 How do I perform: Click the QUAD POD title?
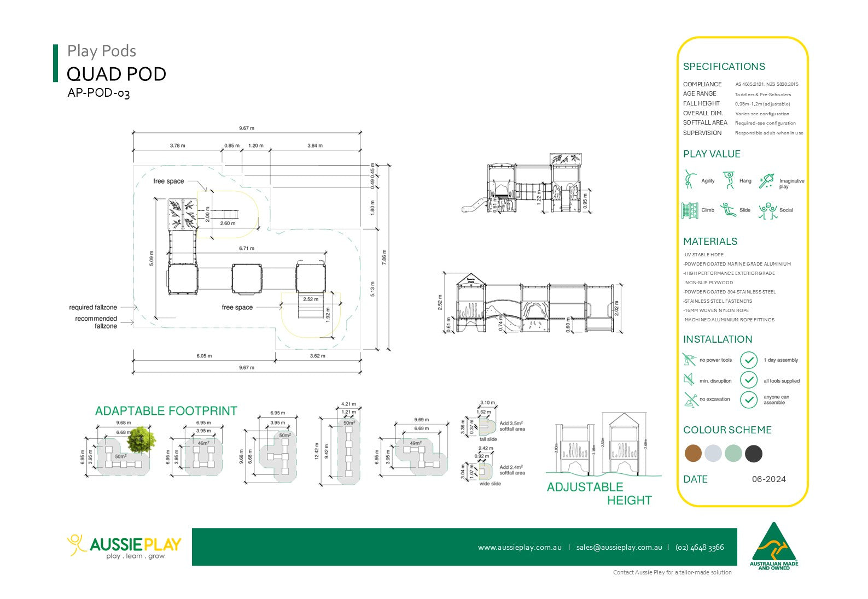tap(116, 74)
